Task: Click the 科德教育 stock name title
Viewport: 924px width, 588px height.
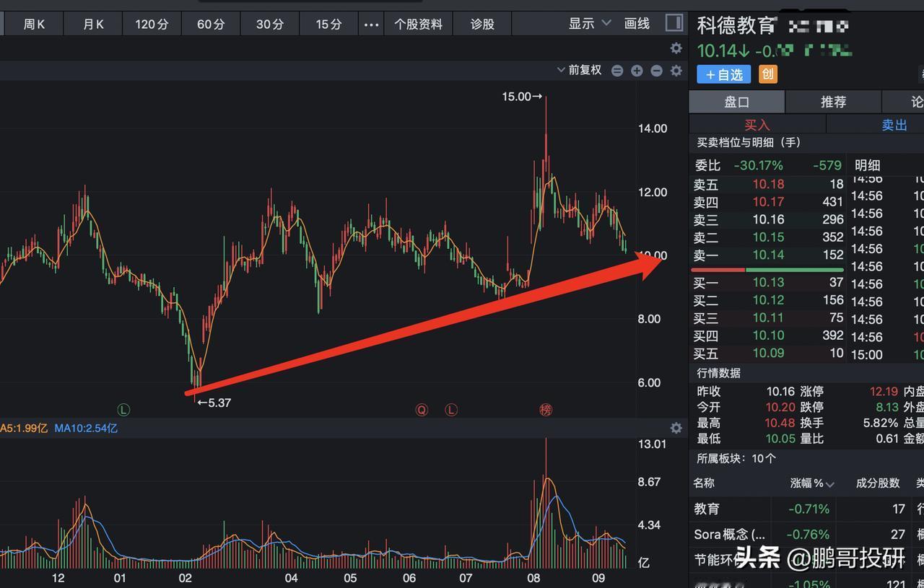Action: point(736,25)
